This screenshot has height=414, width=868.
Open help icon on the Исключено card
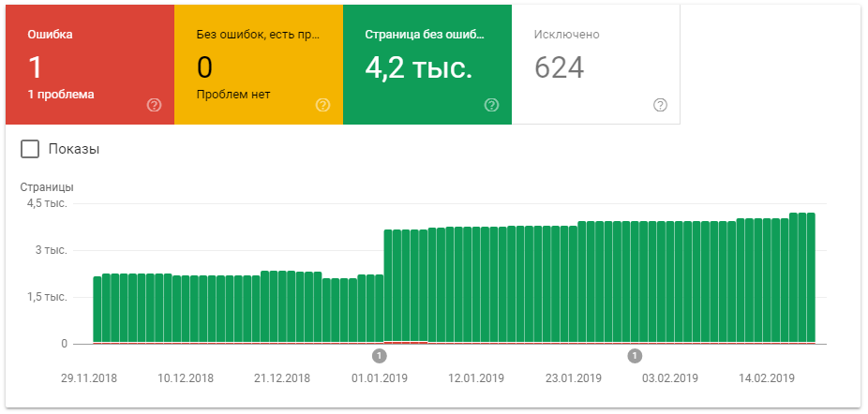click(x=660, y=105)
